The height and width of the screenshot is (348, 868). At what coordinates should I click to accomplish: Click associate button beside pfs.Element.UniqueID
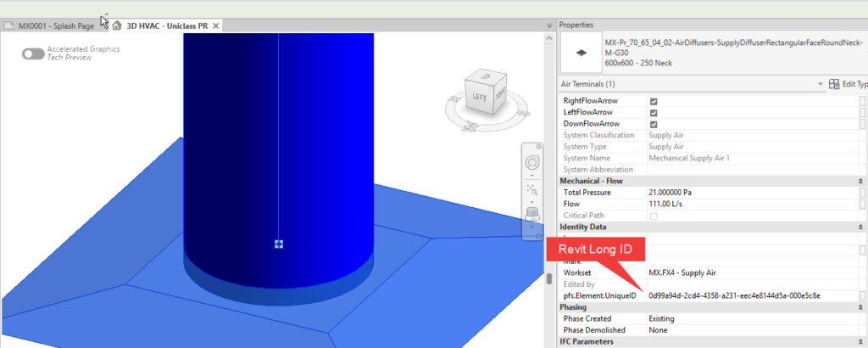point(862,296)
